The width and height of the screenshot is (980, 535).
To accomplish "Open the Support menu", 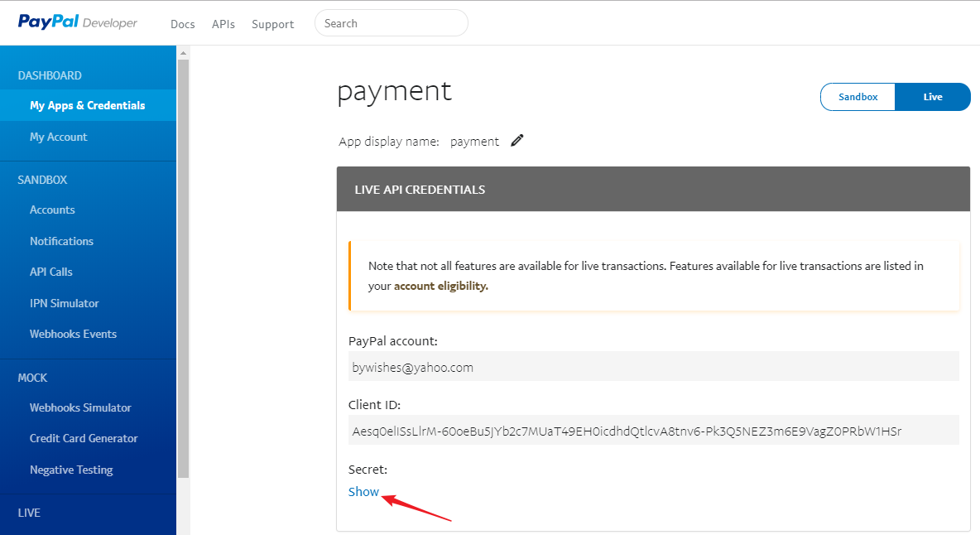I will pyautogui.click(x=272, y=24).
